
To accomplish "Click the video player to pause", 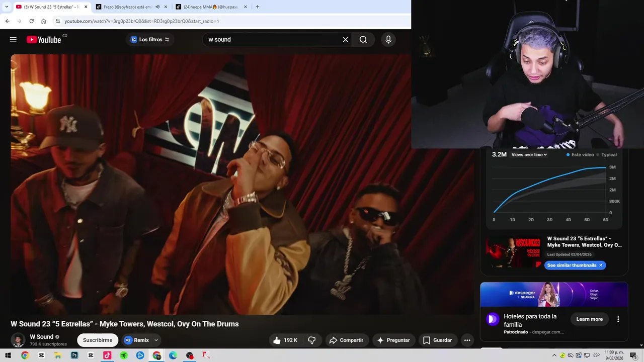I will point(242,184).
